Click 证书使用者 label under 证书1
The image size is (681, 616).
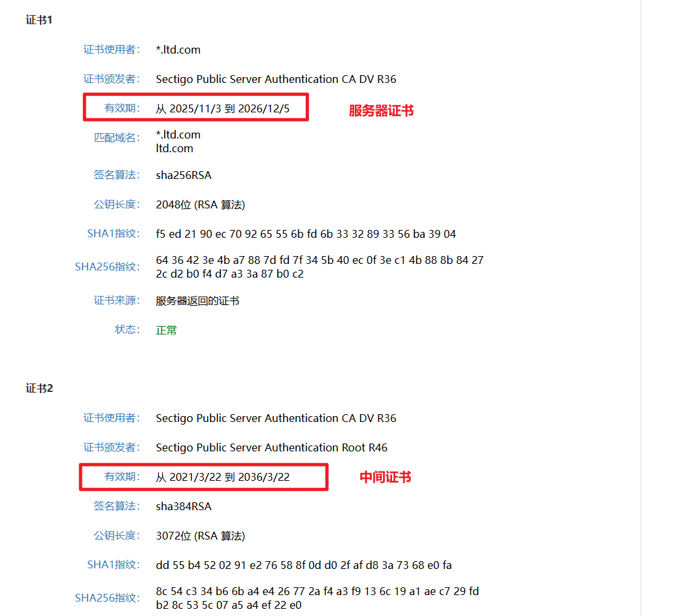coord(112,50)
